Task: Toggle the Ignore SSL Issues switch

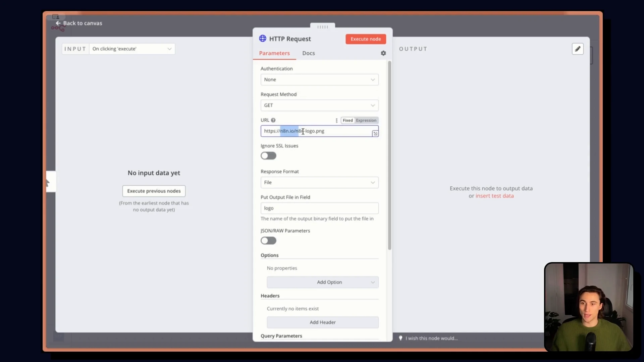Action: pos(268,156)
